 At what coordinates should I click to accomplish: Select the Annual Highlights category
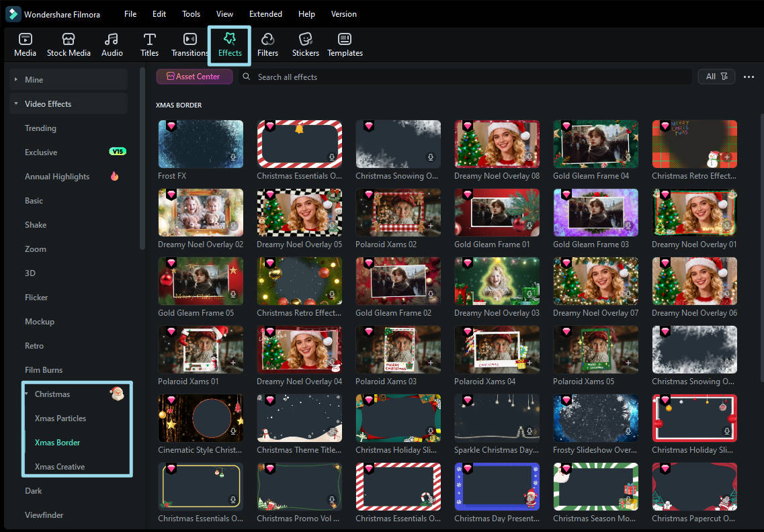57,177
